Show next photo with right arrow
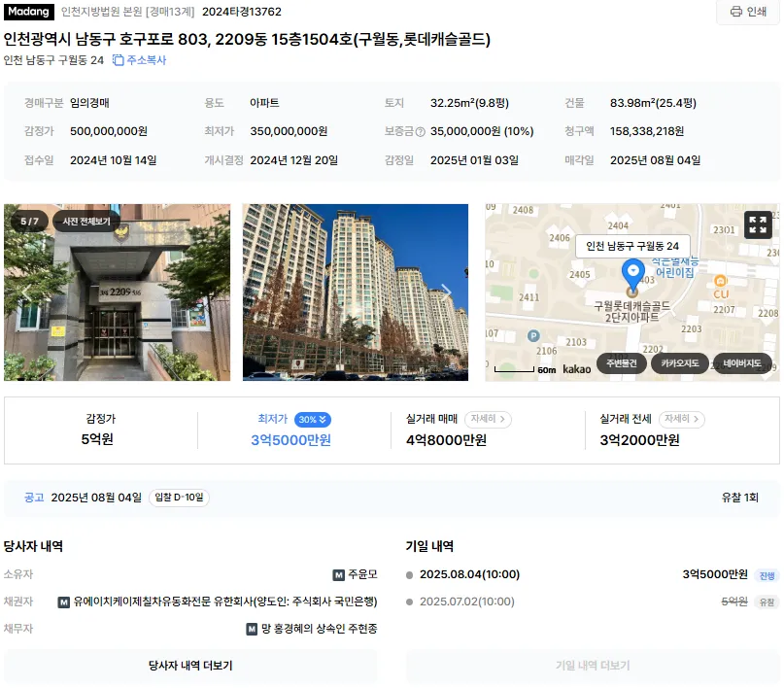 [447, 292]
